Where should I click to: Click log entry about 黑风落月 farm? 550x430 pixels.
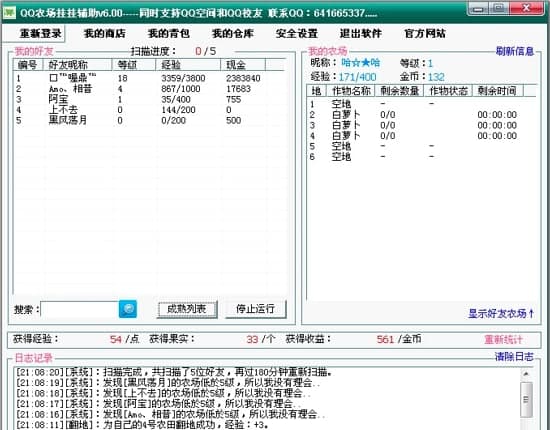[168, 382]
